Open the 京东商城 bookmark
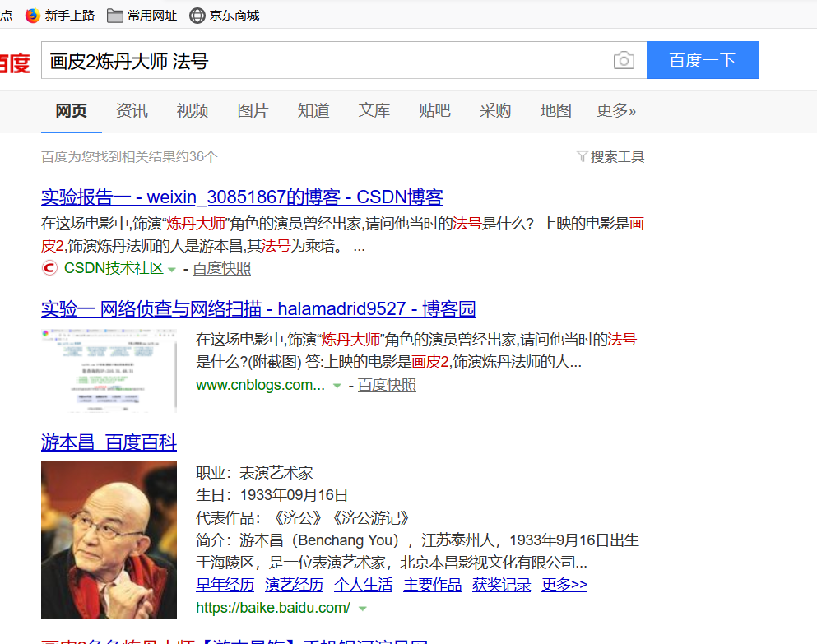 click(x=224, y=16)
